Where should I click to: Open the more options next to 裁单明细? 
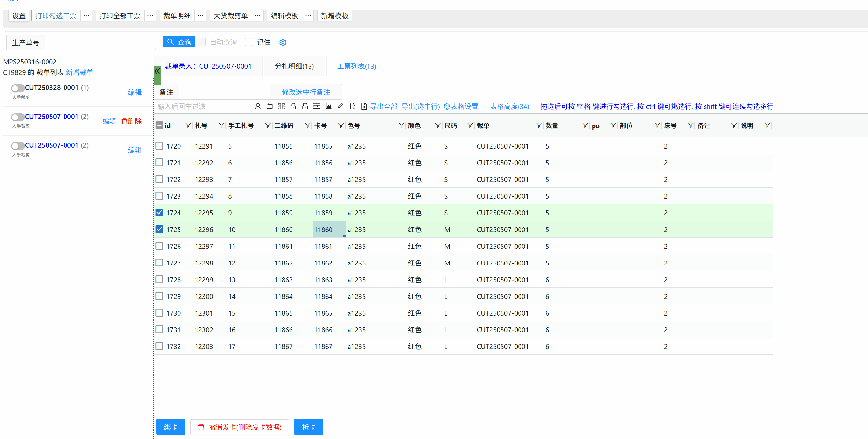[x=200, y=15]
